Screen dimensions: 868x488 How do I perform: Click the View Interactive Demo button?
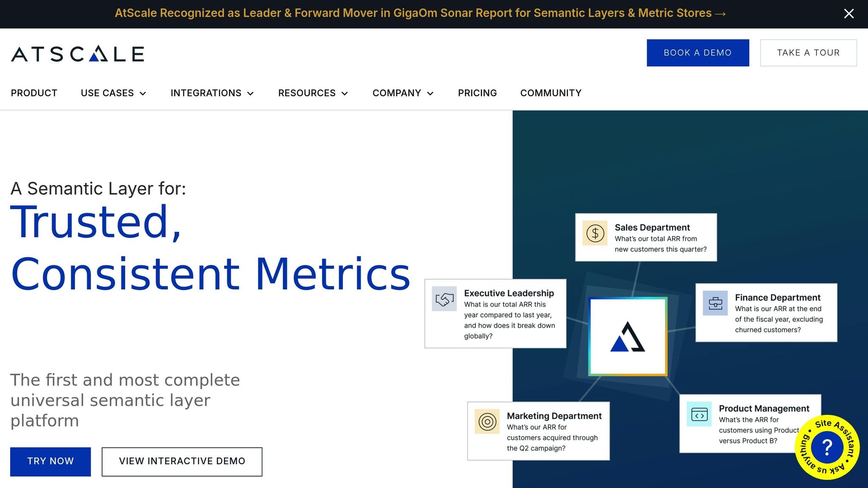coord(182,461)
